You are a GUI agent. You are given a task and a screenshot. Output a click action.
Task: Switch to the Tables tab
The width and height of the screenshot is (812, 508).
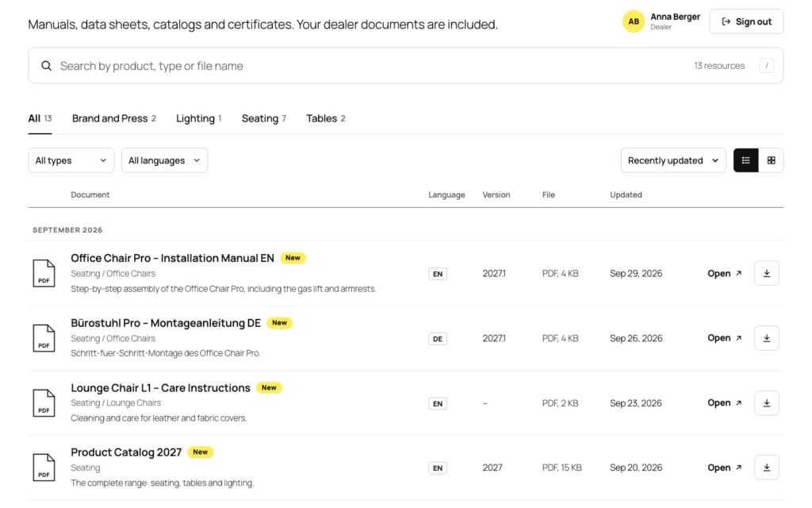point(326,119)
